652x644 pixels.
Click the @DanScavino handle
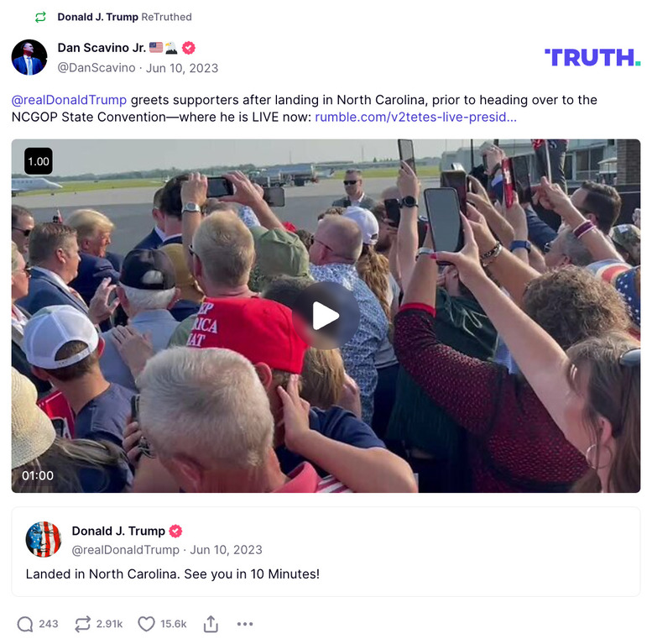[x=96, y=68]
